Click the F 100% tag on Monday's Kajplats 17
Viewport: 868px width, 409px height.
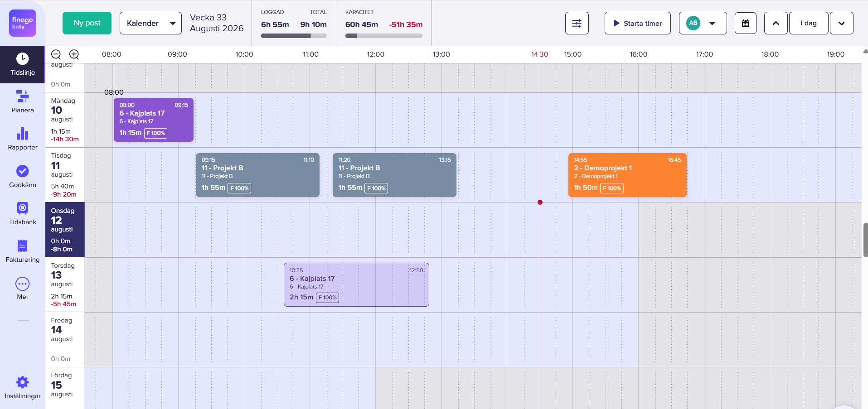(155, 133)
